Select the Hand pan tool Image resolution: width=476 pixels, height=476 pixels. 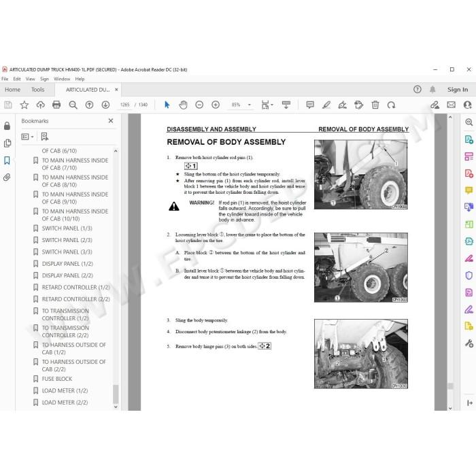[183, 105]
